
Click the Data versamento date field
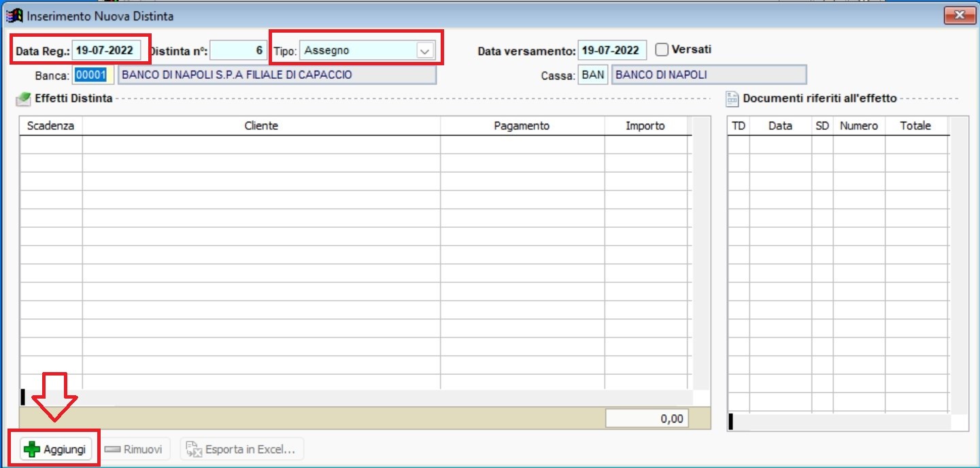611,49
